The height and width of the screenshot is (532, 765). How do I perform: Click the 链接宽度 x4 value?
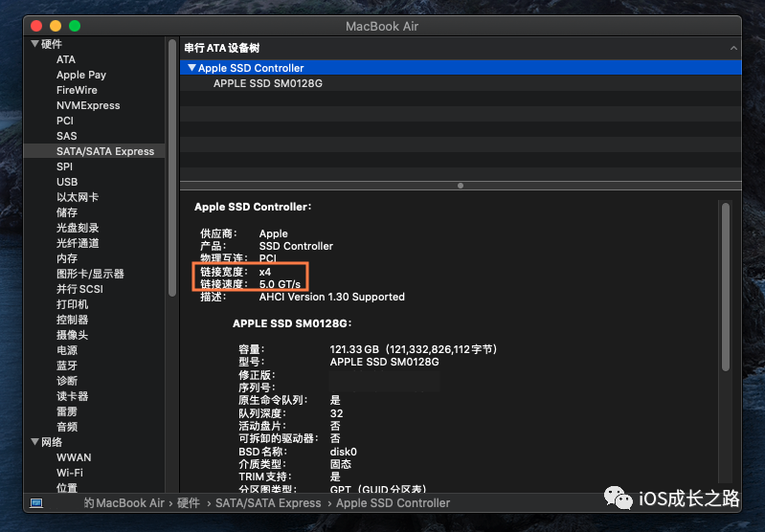coord(265,272)
